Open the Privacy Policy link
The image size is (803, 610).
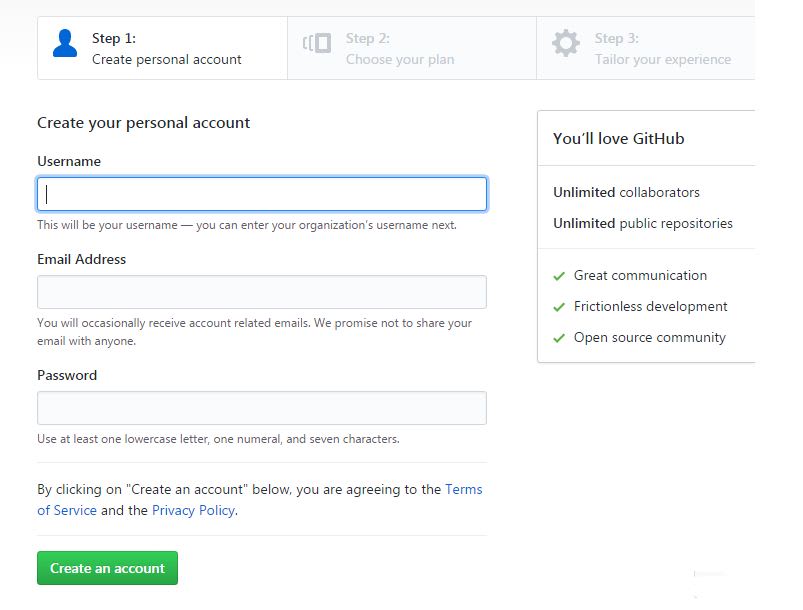(194, 511)
